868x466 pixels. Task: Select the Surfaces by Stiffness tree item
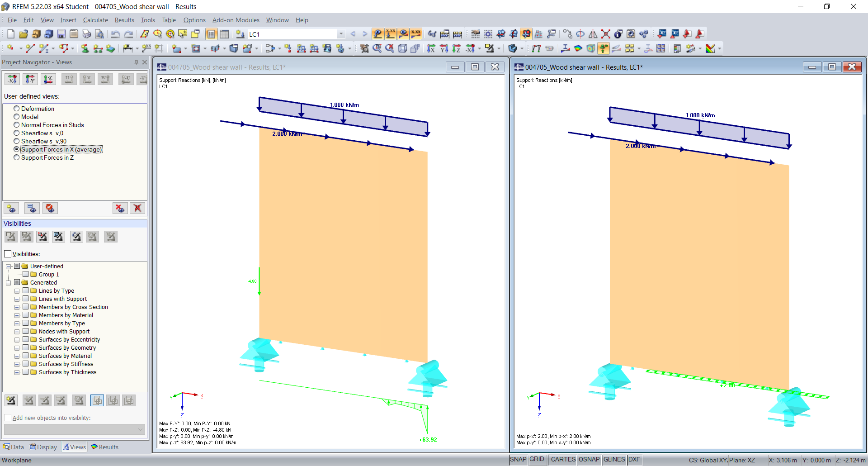[66, 364]
